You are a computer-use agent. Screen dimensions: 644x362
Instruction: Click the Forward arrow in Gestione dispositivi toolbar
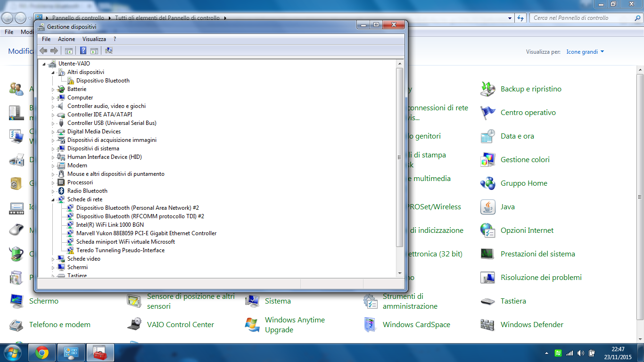click(x=54, y=50)
